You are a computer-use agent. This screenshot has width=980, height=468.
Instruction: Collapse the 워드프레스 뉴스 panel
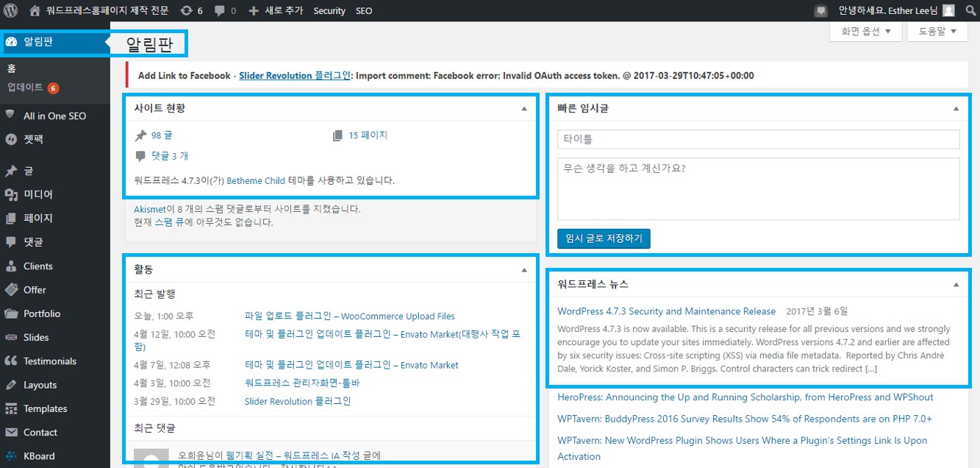click(x=956, y=284)
